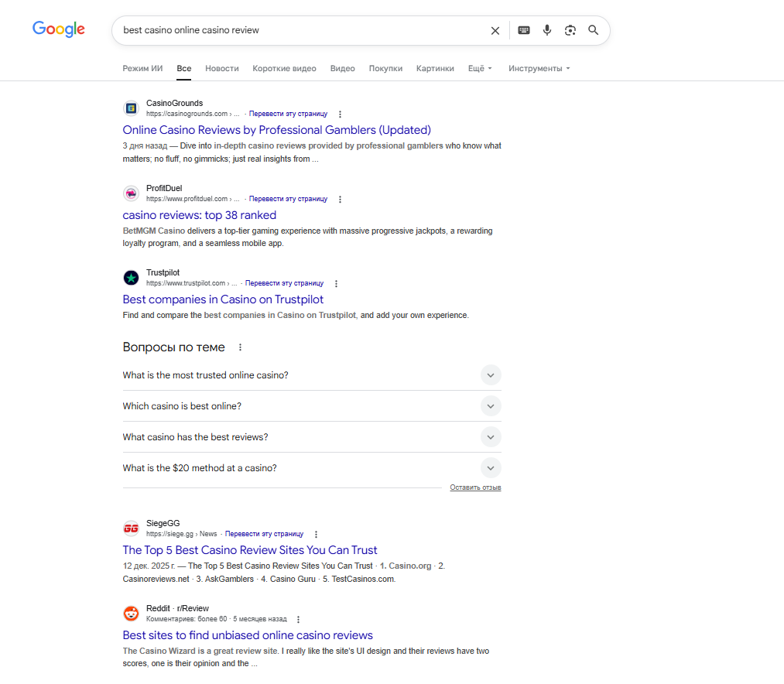This screenshot has width=784, height=684.
Task: Start voice search with microphone icon
Action: pos(547,30)
